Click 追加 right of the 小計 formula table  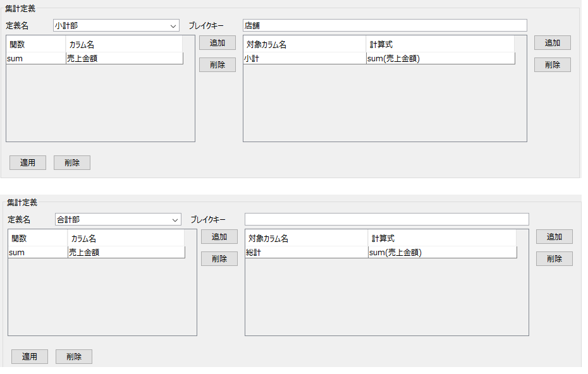(553, 43)
